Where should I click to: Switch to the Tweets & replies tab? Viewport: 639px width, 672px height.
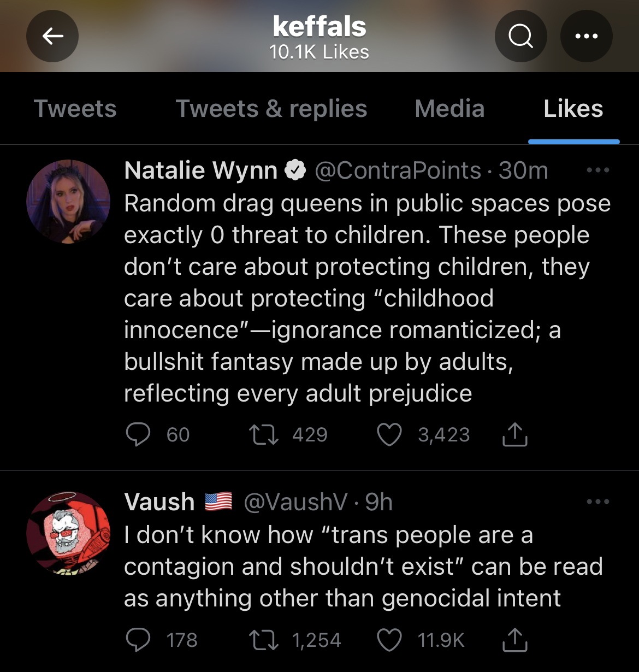pyautogui.click(x=271, y=108)
